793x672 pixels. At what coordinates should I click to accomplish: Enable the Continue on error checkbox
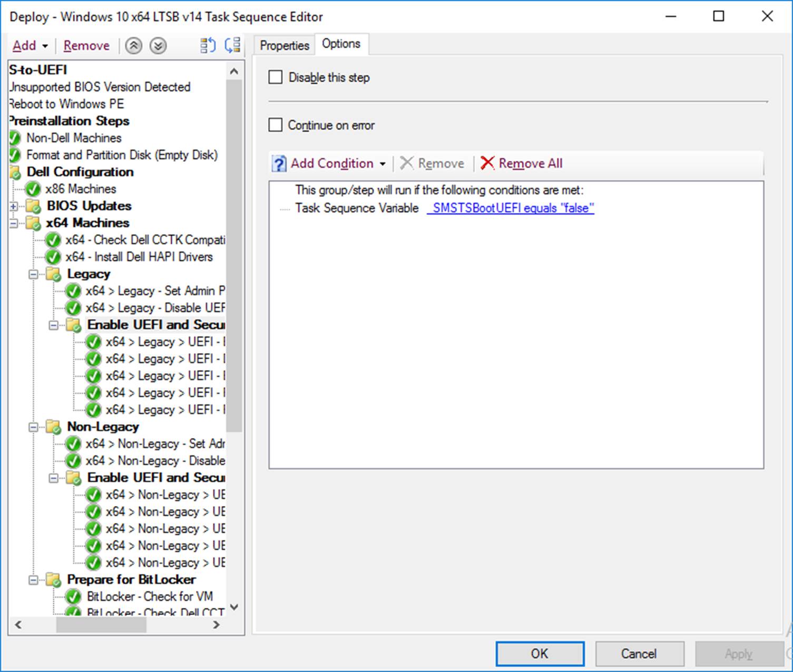pos(276,125)
